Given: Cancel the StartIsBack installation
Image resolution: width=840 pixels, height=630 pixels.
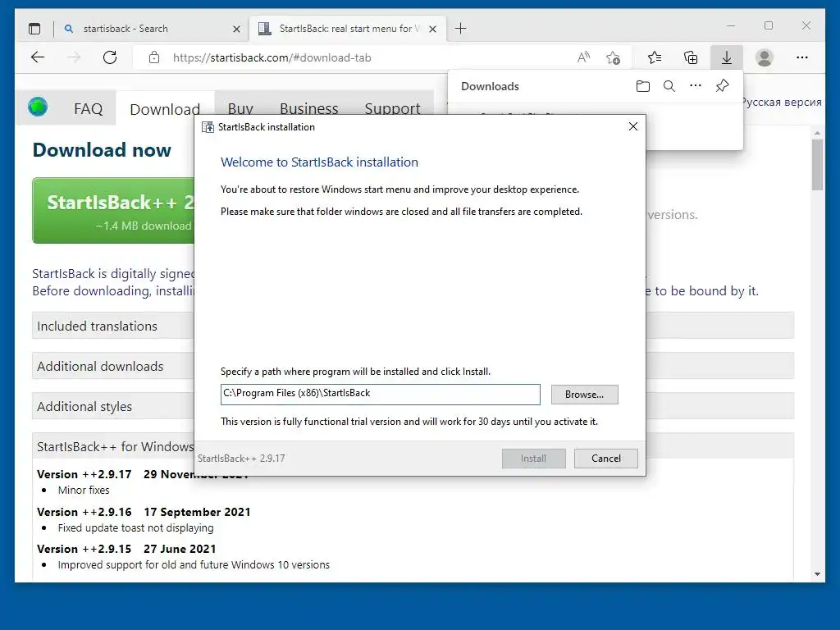Looking at the screenshot, I should (606, 458).
